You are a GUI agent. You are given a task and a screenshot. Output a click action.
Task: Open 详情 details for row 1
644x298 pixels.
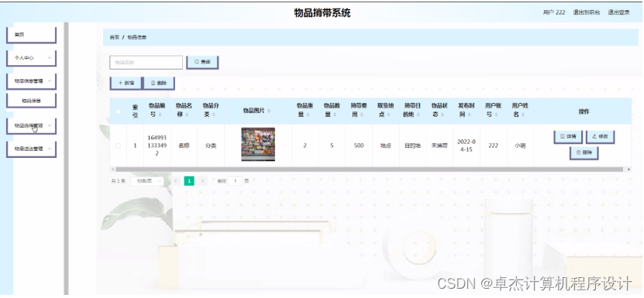(x=567, y=136)
